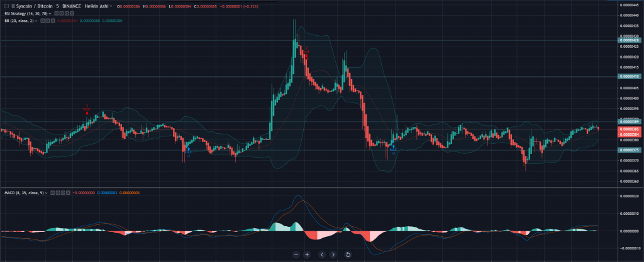
Task: Select the 0.00000389 price line label
Action: pyautogui.click(x=630, y=121)
